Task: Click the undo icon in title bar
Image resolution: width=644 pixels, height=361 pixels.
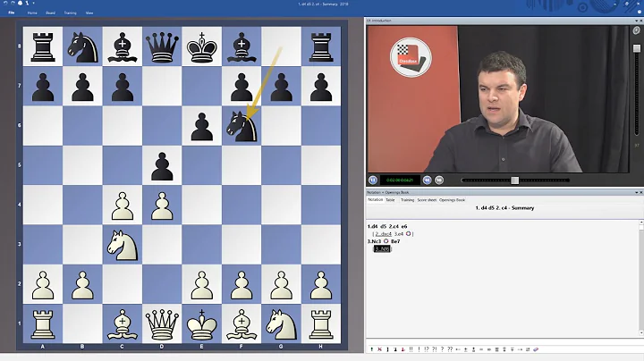Action: click(x=5, y=4)
